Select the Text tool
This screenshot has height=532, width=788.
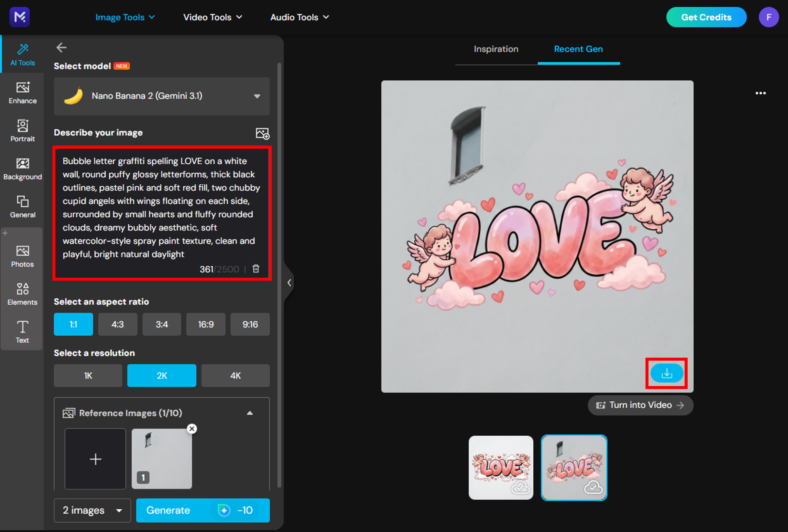(22, 332)
